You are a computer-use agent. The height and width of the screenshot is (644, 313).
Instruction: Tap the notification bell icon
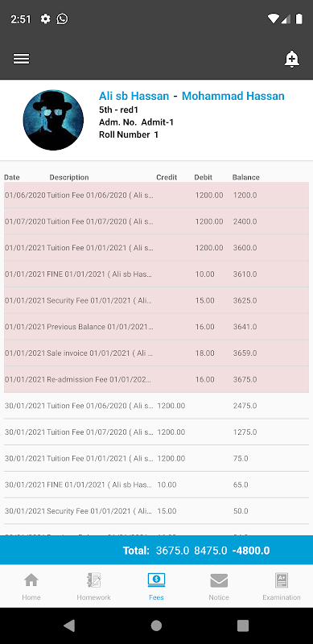[x=291, y=59]
